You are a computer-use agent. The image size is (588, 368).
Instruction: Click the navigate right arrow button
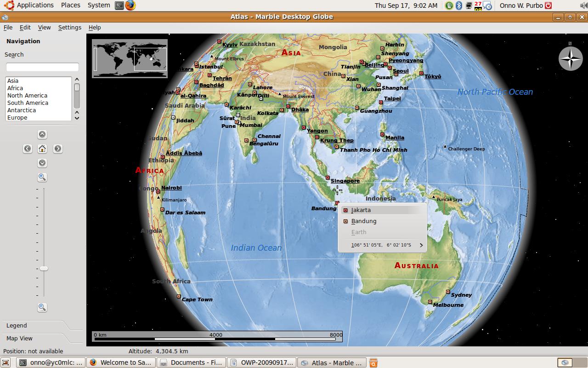57,149
